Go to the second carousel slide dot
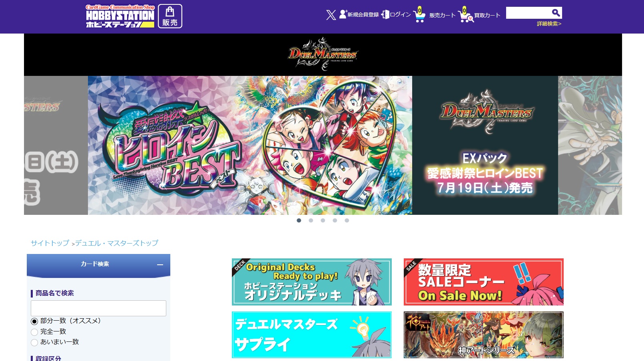This screenshot has height=361, width=644. [311, 220]
